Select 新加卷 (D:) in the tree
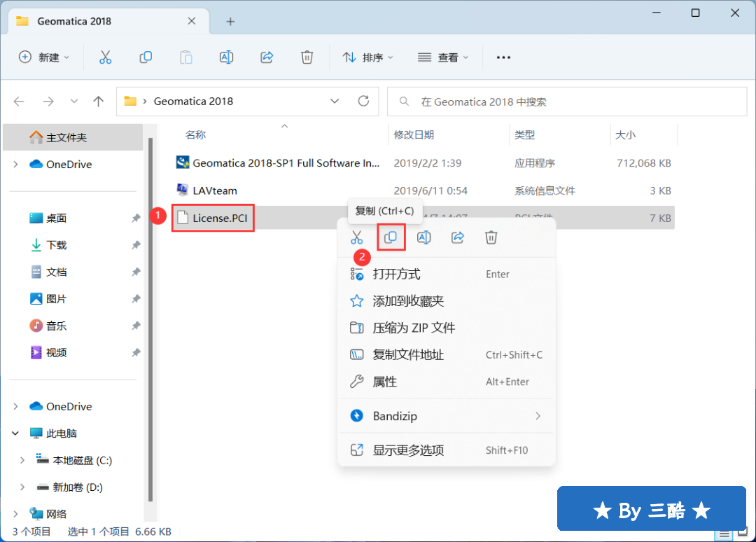This screenshot has width=756, height=542. point(78,487)
